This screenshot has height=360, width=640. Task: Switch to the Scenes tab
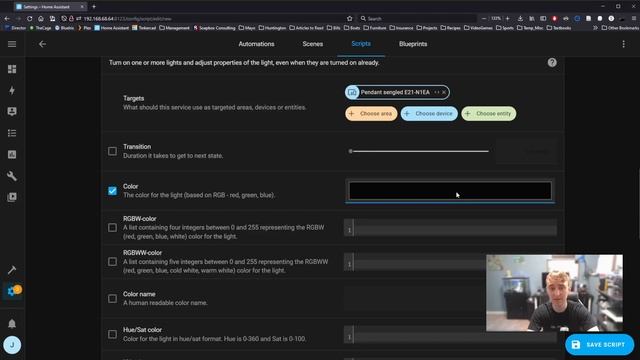(313, 44)
